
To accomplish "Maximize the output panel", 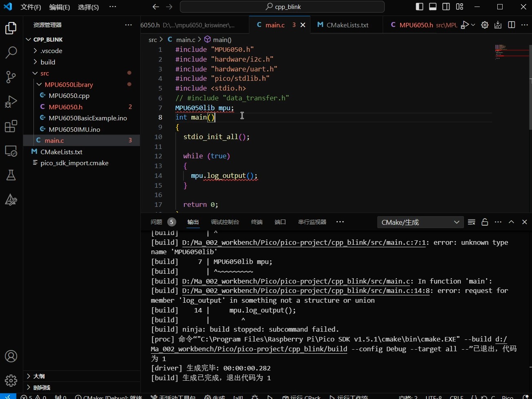I will 511,222.
